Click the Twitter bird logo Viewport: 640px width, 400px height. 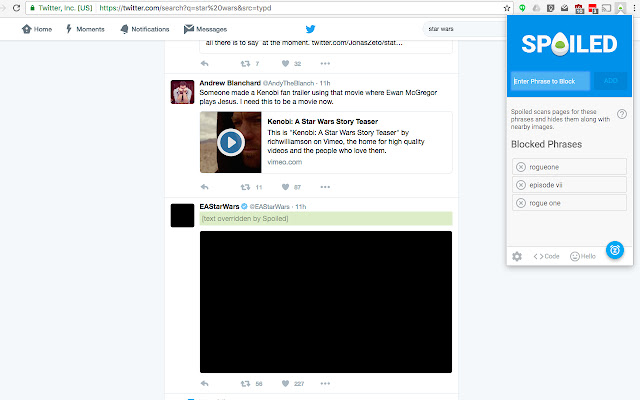pos(310,29)
